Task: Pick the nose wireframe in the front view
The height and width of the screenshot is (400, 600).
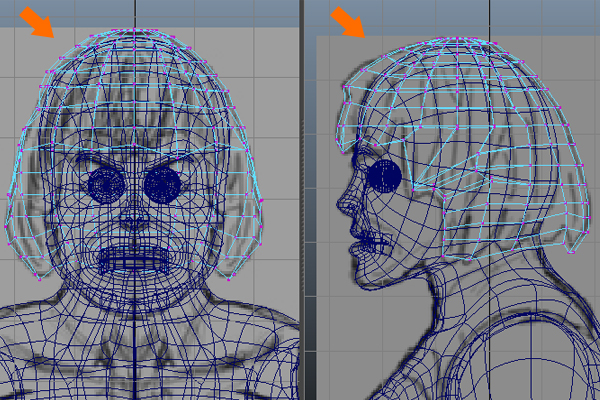Action: click(134, 219)
